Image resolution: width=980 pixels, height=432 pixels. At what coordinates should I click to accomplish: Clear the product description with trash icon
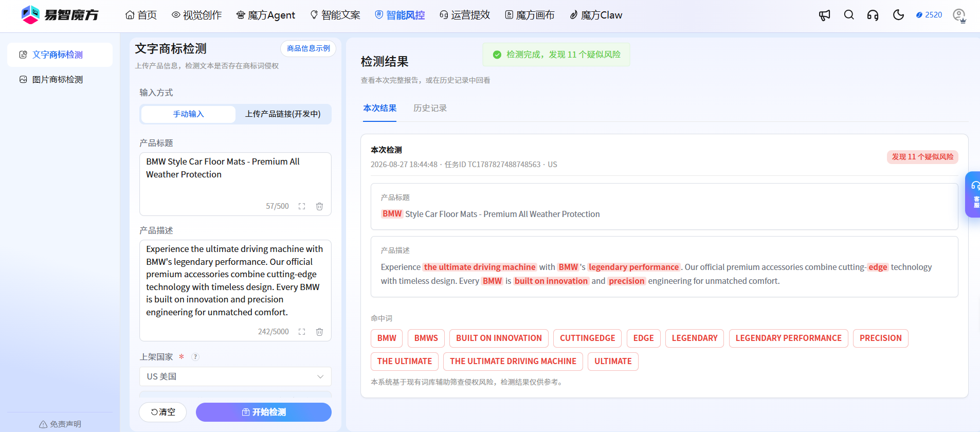coord(319,332)
